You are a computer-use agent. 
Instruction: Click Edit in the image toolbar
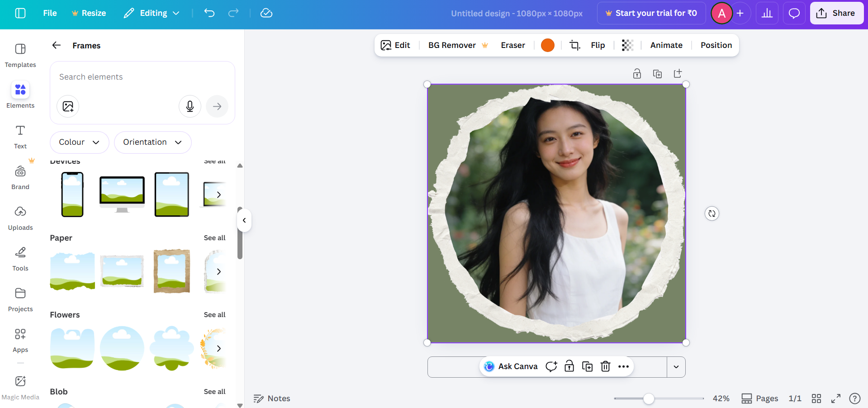click(395, 45)
